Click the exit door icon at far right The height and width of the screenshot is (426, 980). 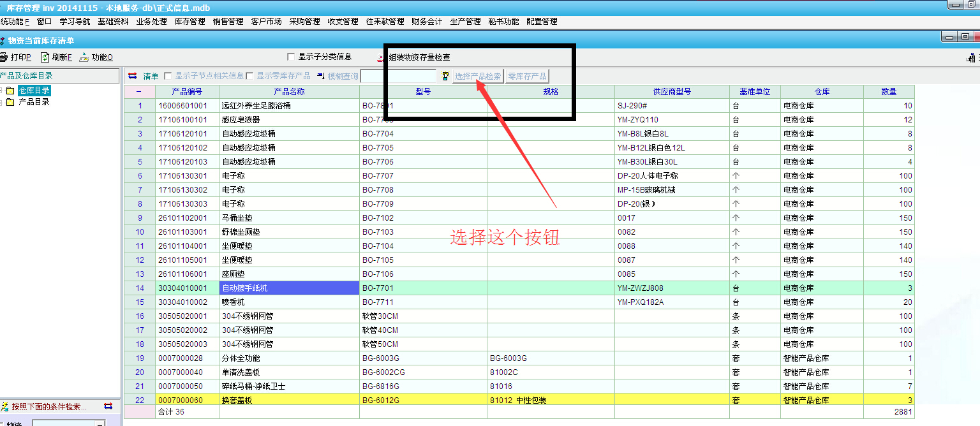coord(972,58)
